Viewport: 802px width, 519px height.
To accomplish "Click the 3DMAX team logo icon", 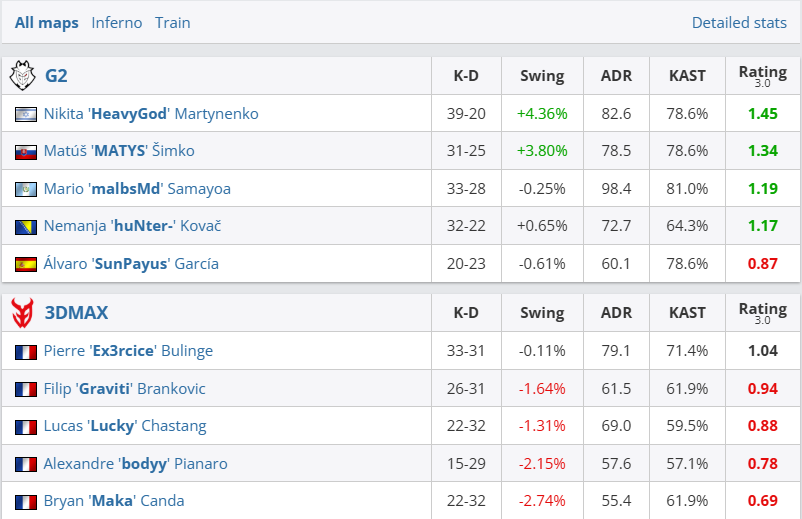I will pos(22,313).
